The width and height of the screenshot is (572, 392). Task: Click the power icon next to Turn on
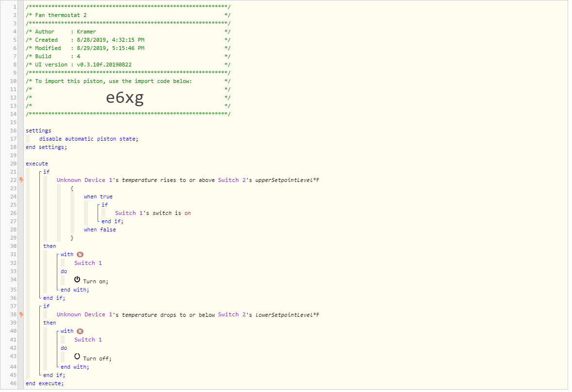tap(77, 280)
